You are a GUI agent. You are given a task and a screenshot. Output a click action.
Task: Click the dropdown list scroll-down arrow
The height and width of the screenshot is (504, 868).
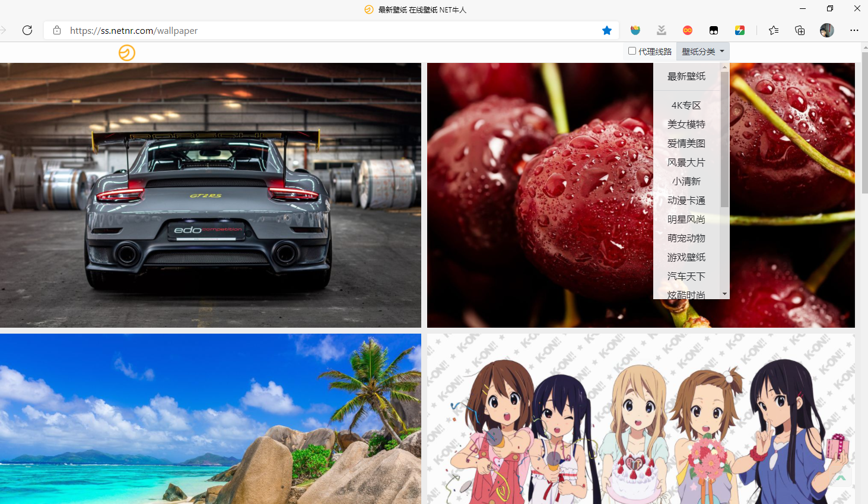pyautogui.click(x=724, y=294)
